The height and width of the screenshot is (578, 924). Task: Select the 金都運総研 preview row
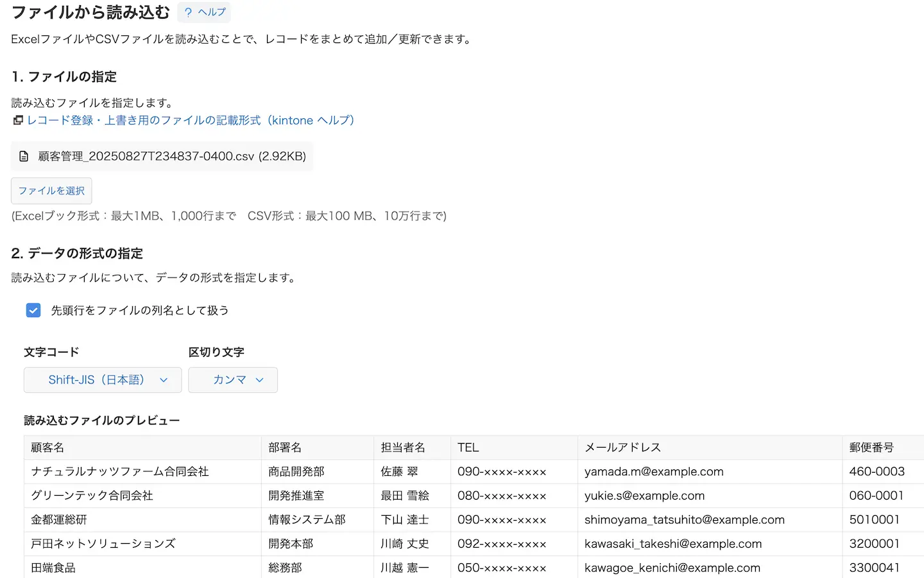tap(59, 520)
